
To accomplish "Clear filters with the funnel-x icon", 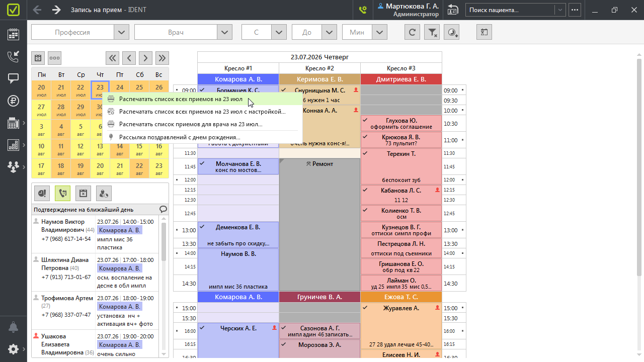I will tap(432, 32).
